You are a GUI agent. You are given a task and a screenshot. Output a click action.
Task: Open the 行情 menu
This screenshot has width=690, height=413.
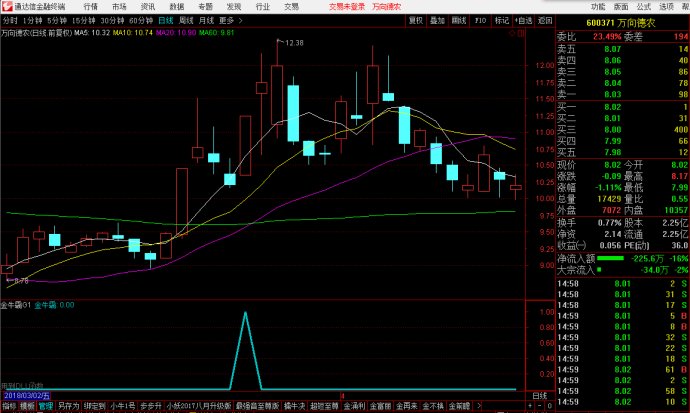pyautogui.click(x=91, y=7)
